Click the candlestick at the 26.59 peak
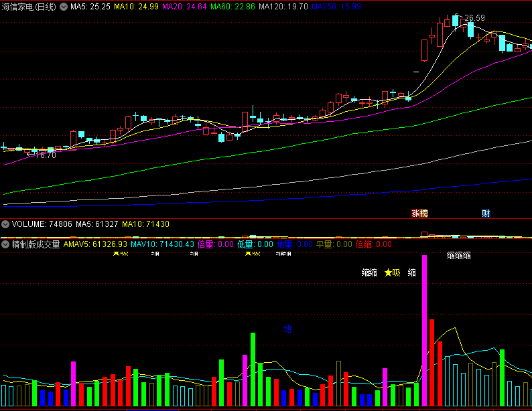This screenshot has width=532, height=411. pos(456,21)
